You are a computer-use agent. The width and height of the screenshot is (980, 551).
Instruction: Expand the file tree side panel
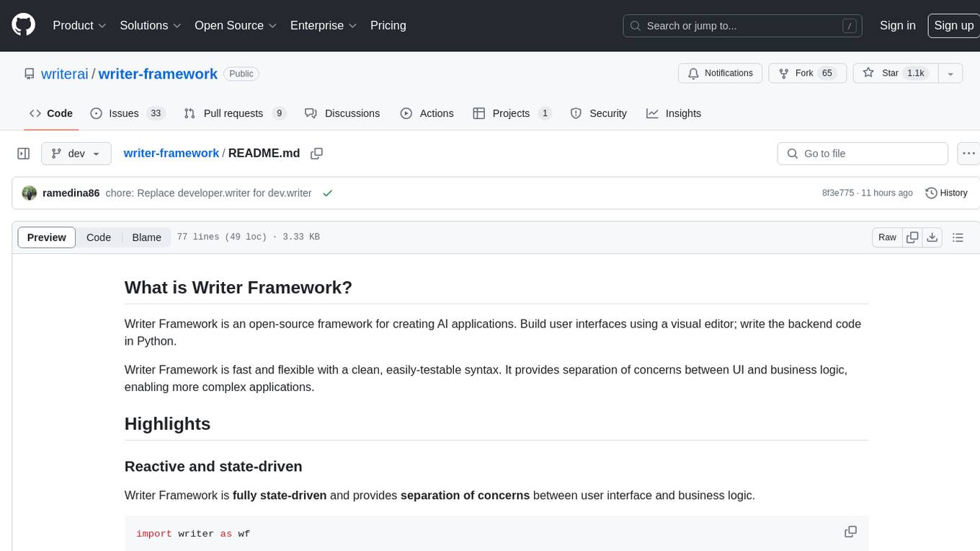click(24, 154)
